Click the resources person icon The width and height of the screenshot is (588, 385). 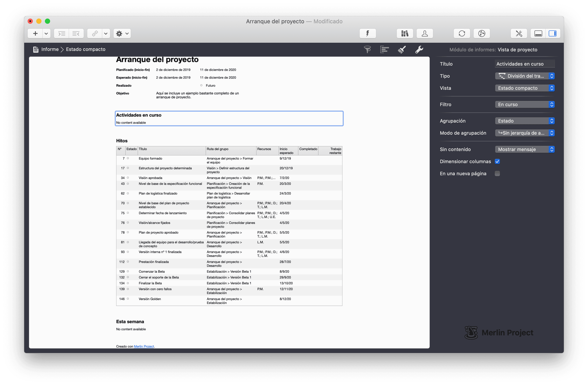tap(425, 33)
